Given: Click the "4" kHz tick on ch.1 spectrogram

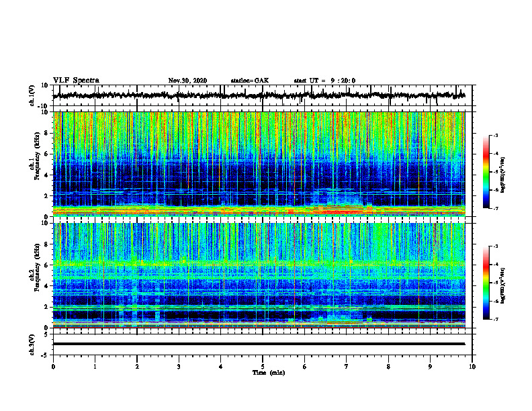Looking at the screenshot, I should [46, 175].
